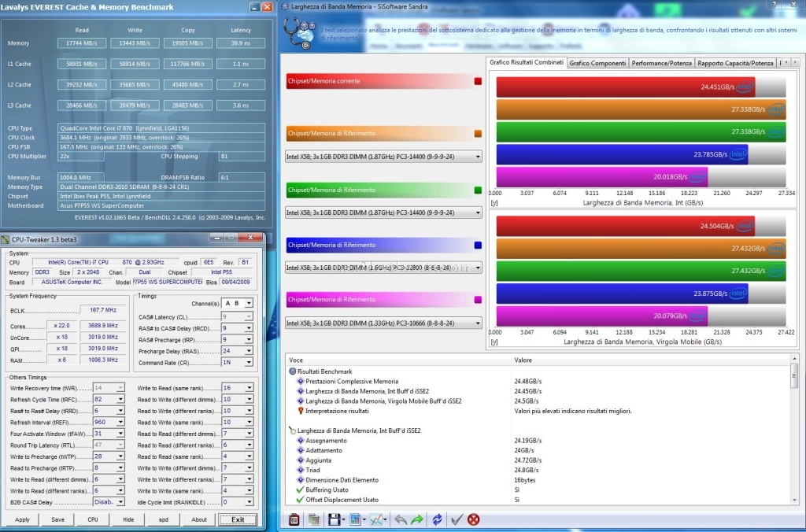
Task: Click the floppy disk save icon in Sandra
Action: point(334,519)
